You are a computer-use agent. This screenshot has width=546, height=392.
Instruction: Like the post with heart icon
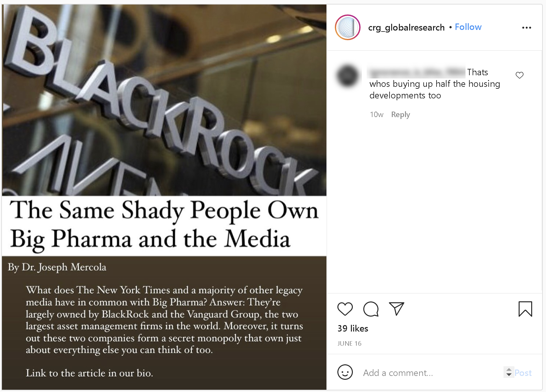click(x=345, y=309)
